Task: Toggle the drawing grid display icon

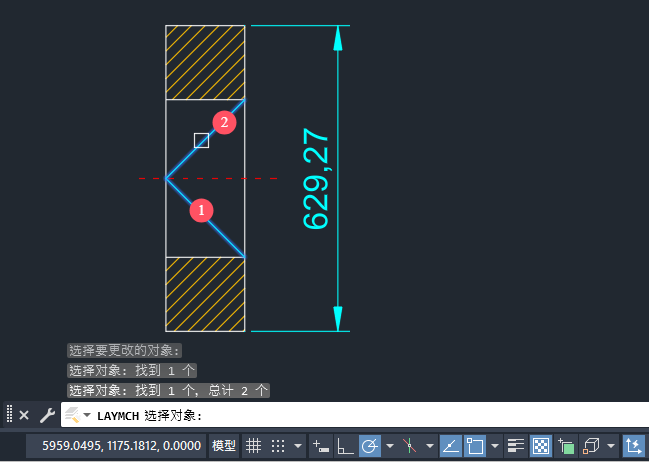Action: pyautogui.click(x=253, y=446)
